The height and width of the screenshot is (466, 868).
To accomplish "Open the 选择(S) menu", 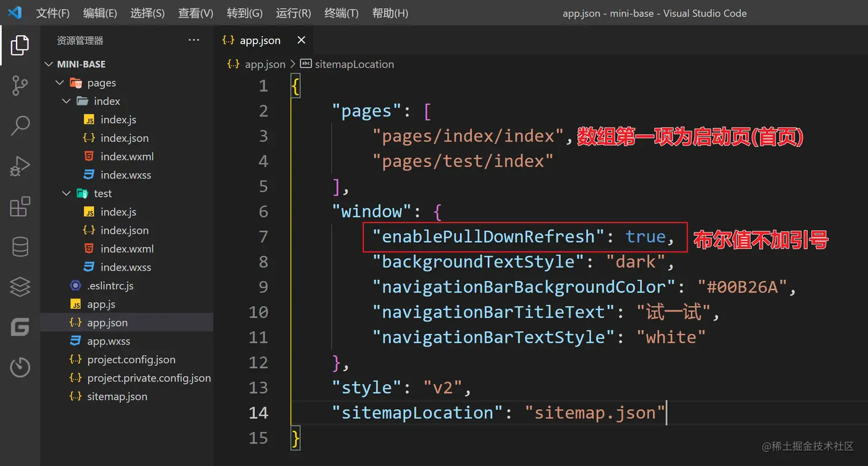I will point(148,13).
